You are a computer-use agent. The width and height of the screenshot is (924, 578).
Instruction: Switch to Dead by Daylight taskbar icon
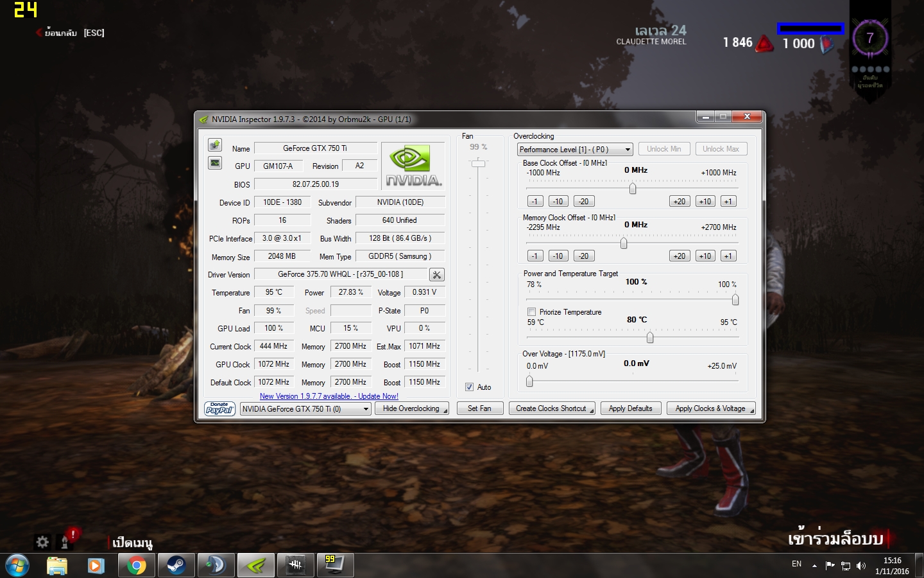pos(295,565)
